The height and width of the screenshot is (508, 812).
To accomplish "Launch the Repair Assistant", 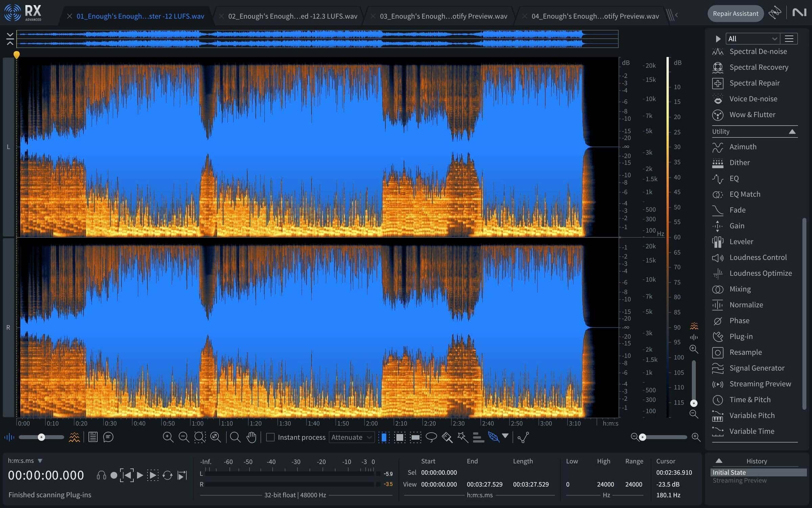I will [x=736, y=14].
